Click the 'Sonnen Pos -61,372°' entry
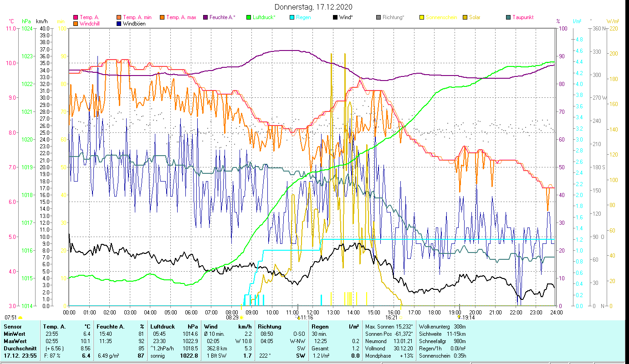Screen dimensions: 629x364 (389, 334)
